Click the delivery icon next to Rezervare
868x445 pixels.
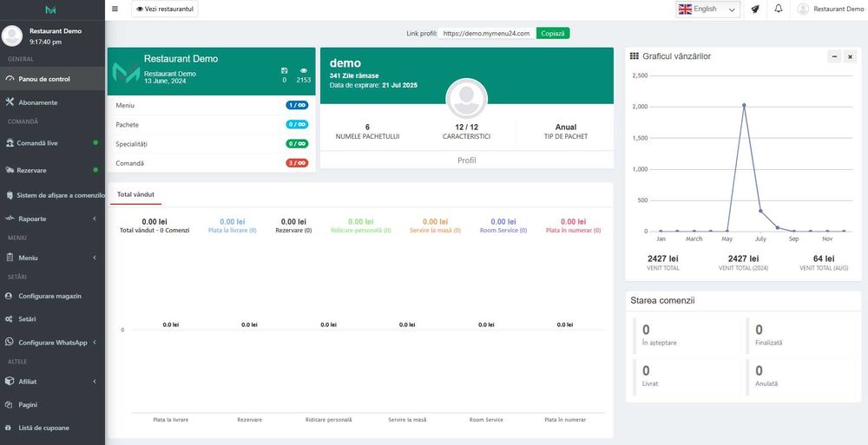coord(10,170)
